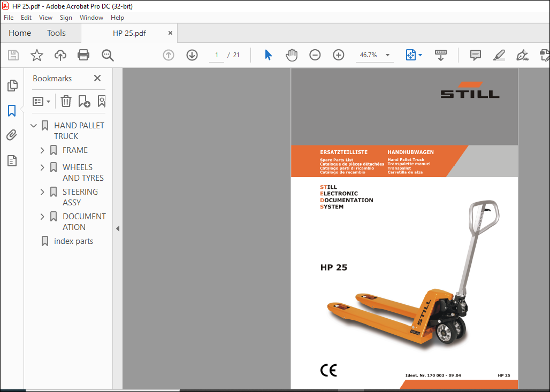Select the HP 25.pdf tab
Image resolution: width=550 pixels, height=392 pixels.
point(129,33)
